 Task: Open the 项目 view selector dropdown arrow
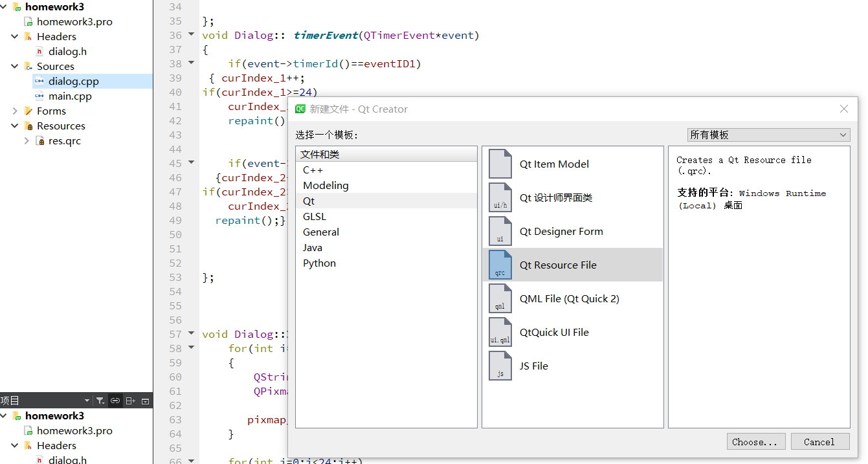(87, 401)
